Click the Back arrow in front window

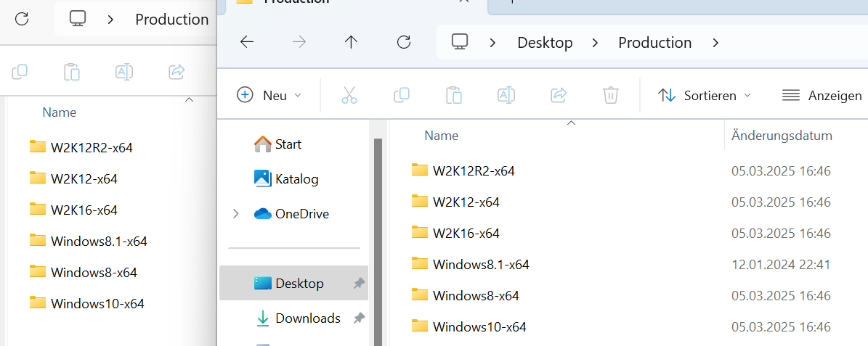point(247,43)
